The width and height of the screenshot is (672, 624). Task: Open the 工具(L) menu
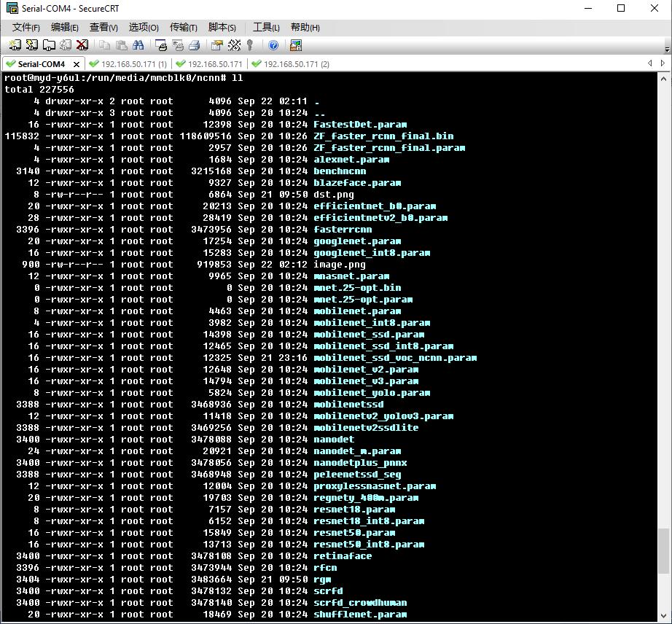point(266,28)
